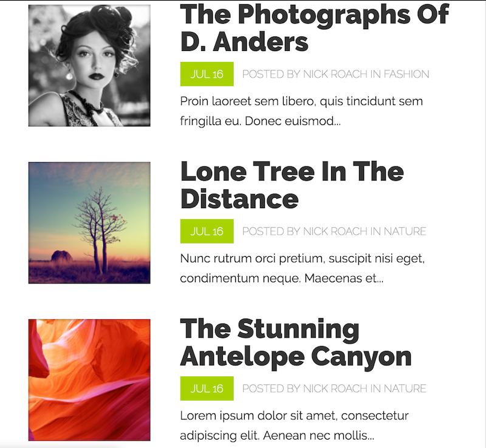This screenshot has width=486, height=448.
Task: Open 'The Photographs Of D. Anders' post title
Action: (314, 28)
